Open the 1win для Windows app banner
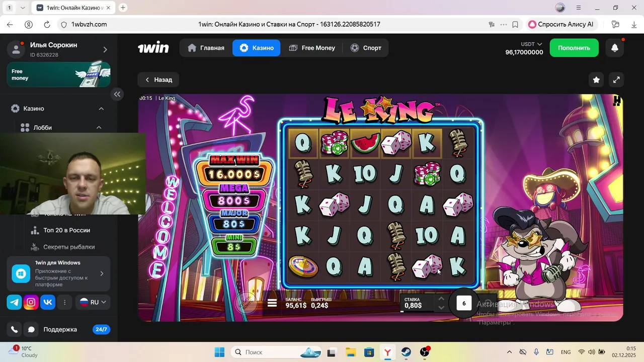644x362 pixels. 58,274
